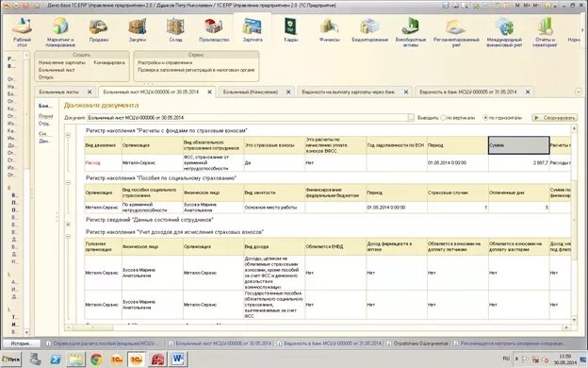Click the report horizontal scrollbar right arrow
The height and width of the screenshot is (368, 588).
click(x=566, y=327)
